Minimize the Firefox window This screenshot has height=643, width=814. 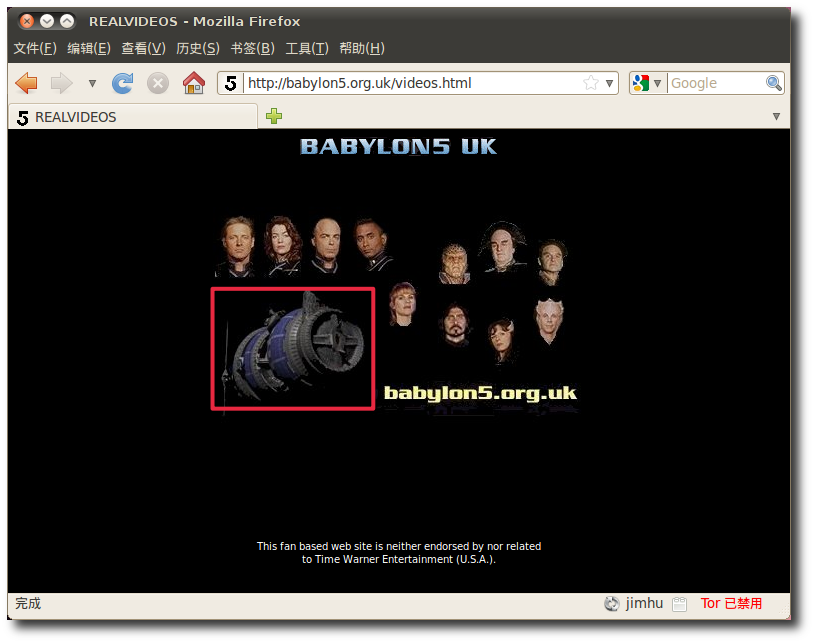click(47, 21)
